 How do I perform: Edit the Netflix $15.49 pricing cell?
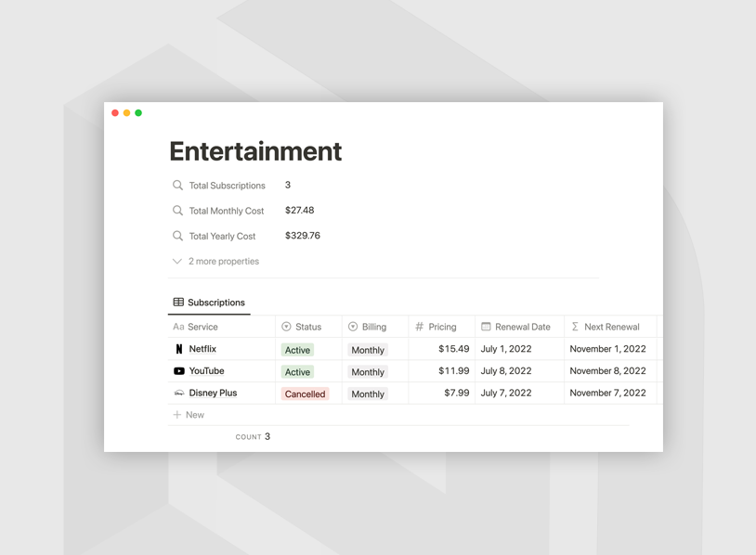tap(453, 349)
